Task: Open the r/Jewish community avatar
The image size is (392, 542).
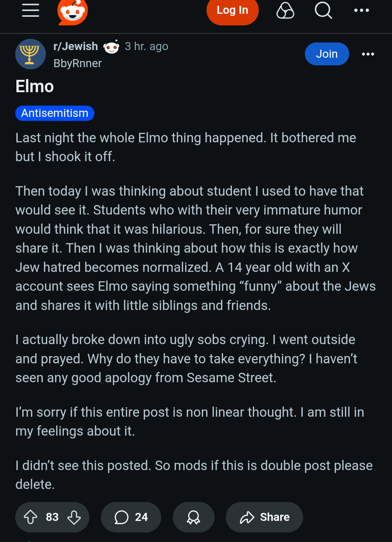Action: pos(30,54)
